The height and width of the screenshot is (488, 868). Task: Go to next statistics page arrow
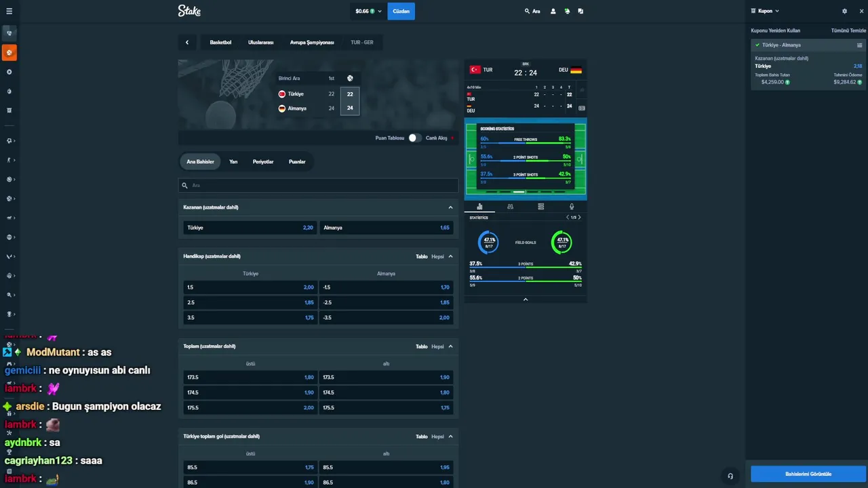[579, 218]
